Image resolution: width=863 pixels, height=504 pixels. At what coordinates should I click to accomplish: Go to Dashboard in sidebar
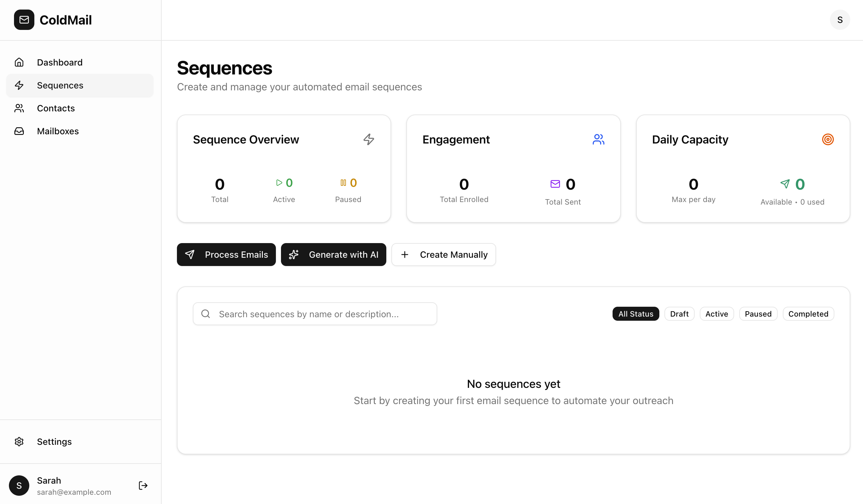coord(60,62)
